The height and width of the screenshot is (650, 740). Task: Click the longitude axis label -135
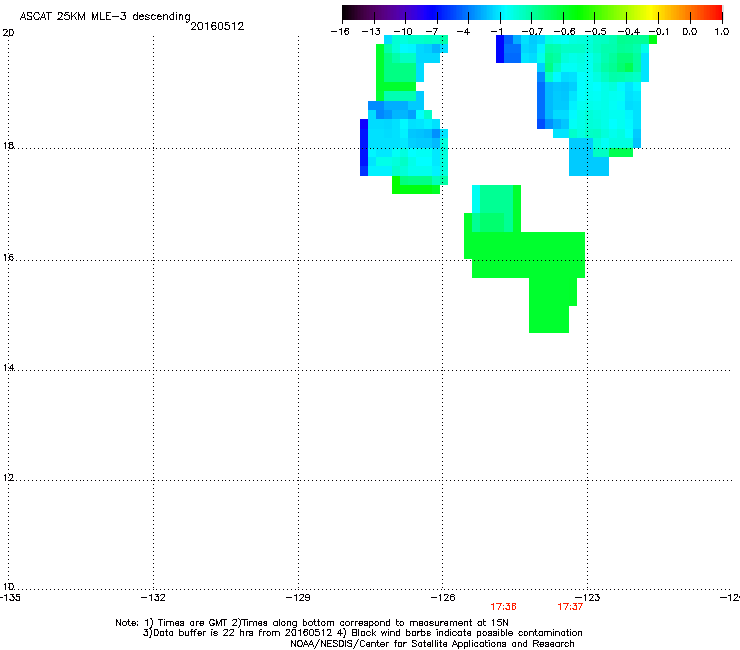point(10,598)
